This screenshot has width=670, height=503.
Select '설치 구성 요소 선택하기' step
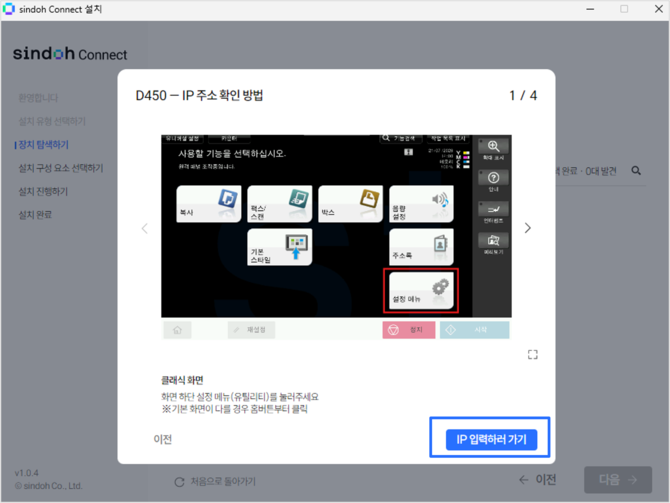pos(61,168)
